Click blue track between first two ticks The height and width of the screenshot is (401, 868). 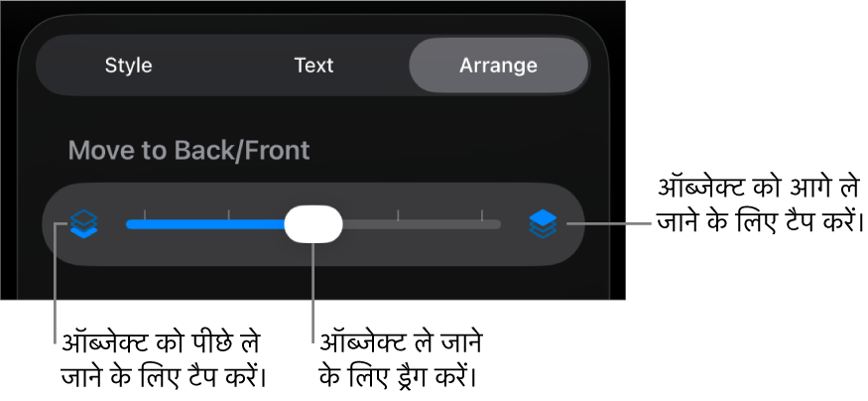point(186,224)
